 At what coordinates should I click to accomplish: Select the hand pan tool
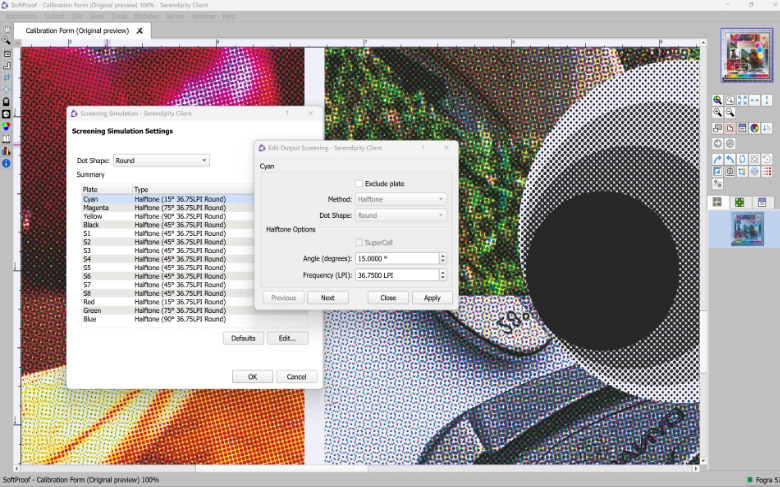[x=6, y=29]
